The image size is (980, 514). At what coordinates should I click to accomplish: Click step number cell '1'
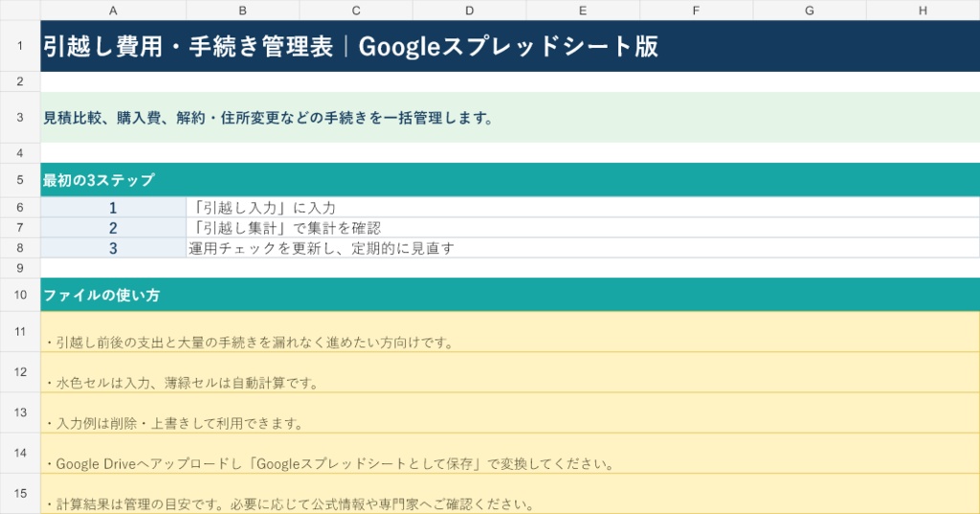(113, 208)
